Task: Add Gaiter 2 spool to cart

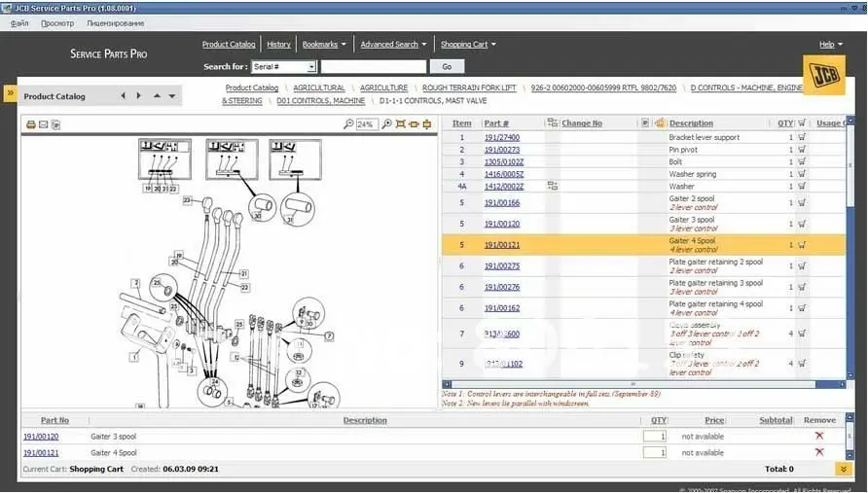Action: point(802,202)
